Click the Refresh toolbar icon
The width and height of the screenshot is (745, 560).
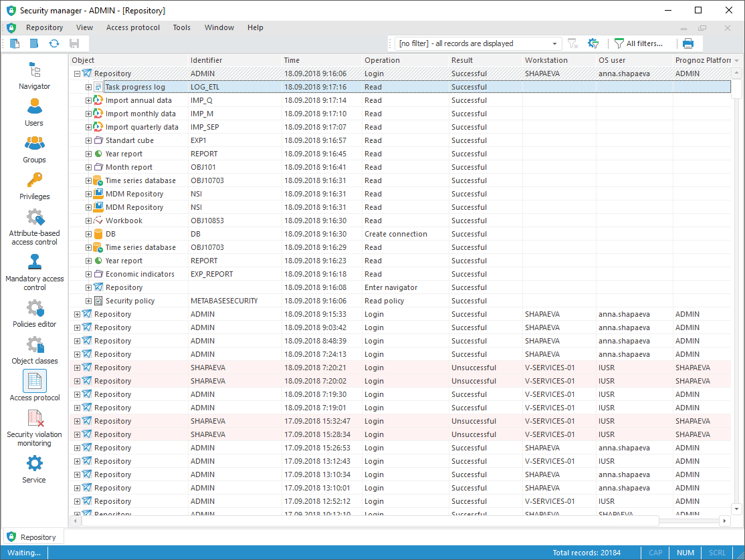click(54, 43)
